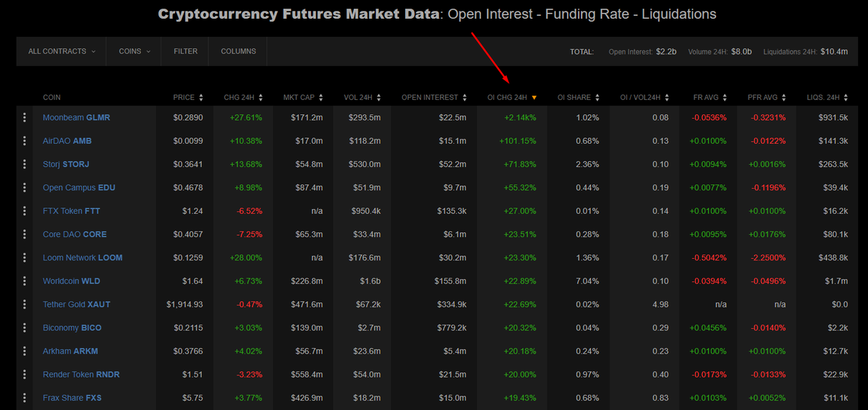Toggle sort on OI CHG 24H column
This screenshot has width=868, height=410.
(x=512, y=97)
